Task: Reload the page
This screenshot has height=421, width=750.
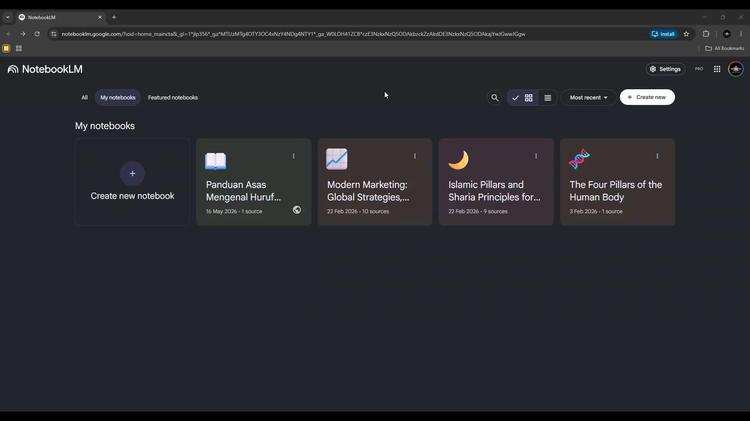Action: click(x=37, y=34)
